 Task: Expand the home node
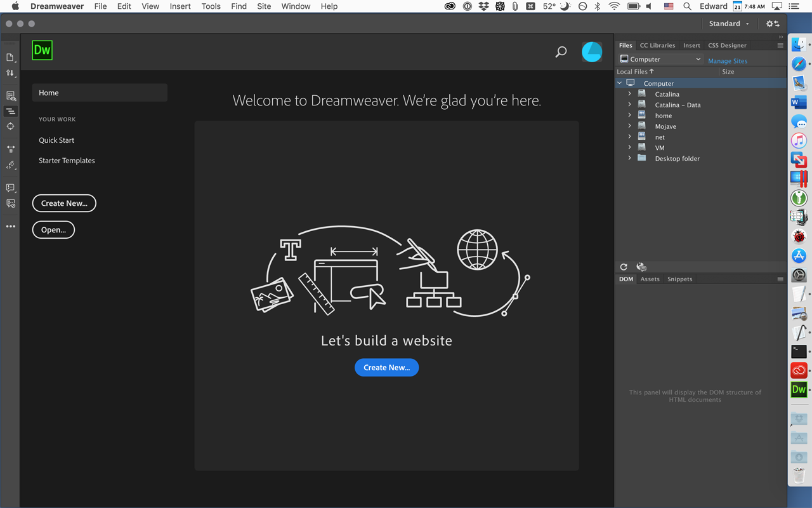629,116
